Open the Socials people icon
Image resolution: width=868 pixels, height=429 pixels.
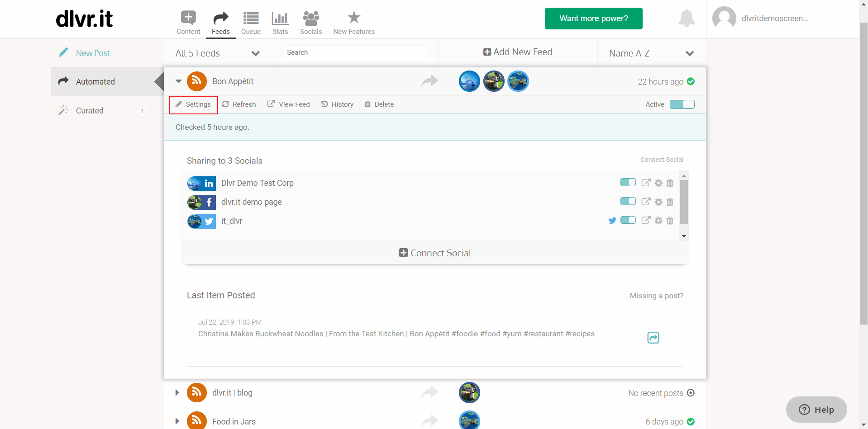click(311, 18)
